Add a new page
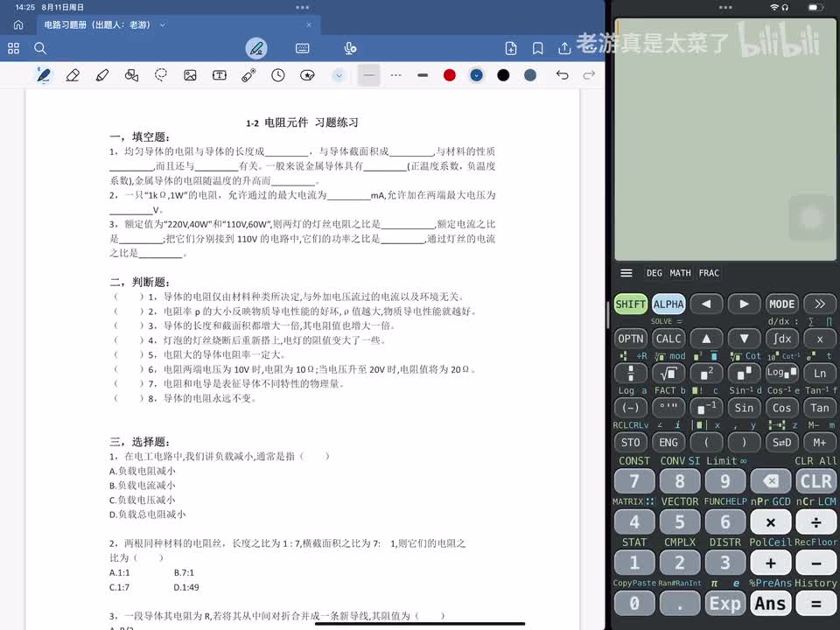 pyautogui.click(x=511, y=49)
